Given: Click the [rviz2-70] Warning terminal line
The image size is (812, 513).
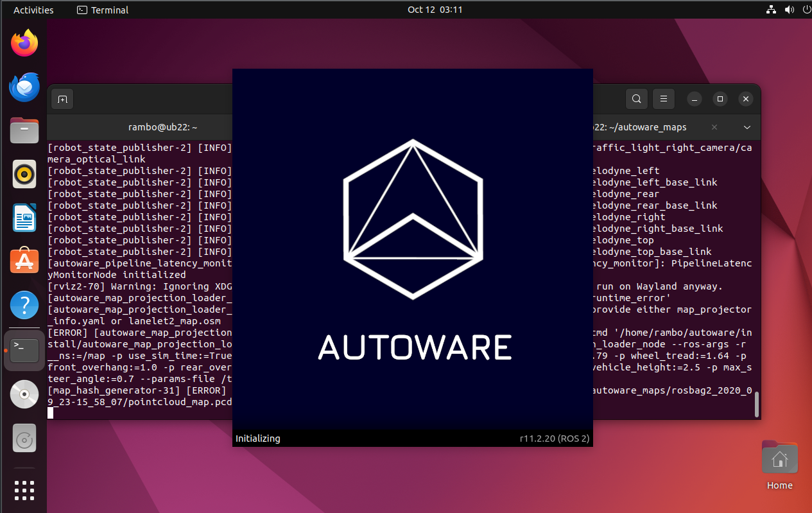Looking at the screenshot, I should coord(140,286).
